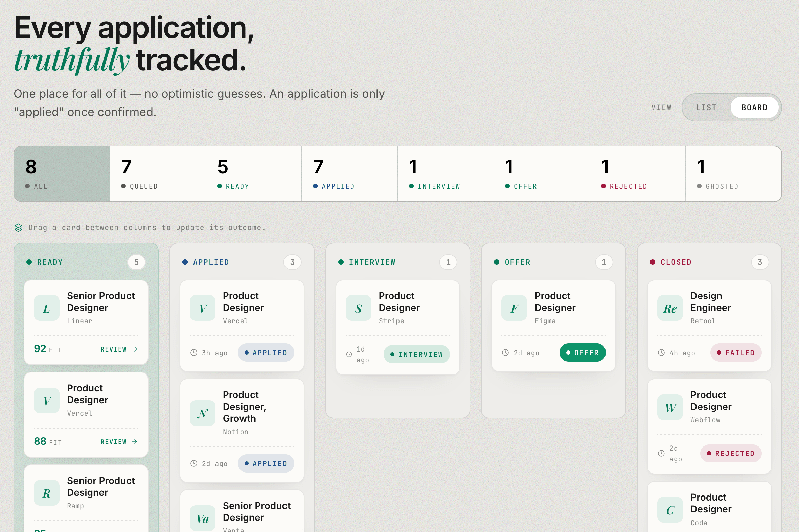
Task: Click the Webflow 'W' company logo
Action: point(670,407)
